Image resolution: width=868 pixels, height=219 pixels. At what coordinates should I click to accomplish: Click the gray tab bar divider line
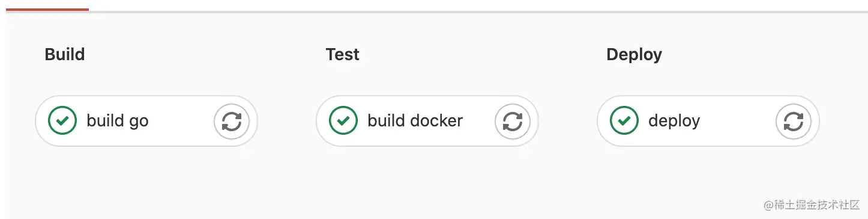478,11
